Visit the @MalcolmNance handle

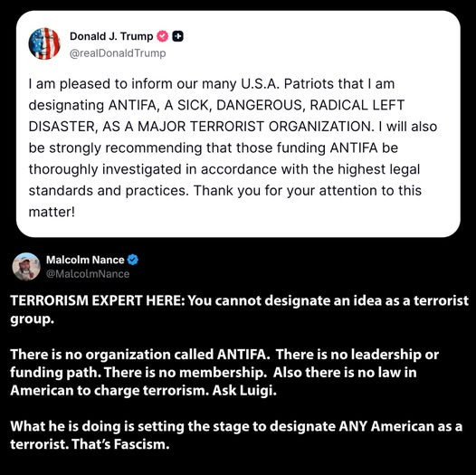pos(88,274)
